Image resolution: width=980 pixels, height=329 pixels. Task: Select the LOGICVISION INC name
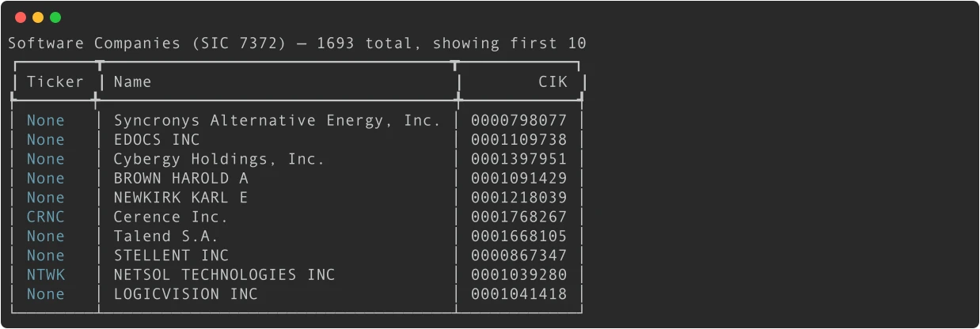coord(185,294)
